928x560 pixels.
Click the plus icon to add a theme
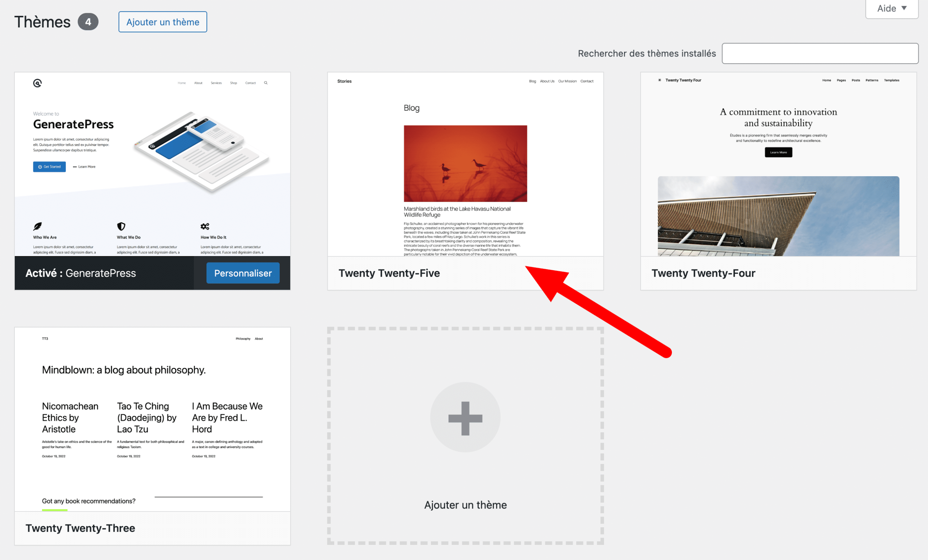[x=465, y=418]
